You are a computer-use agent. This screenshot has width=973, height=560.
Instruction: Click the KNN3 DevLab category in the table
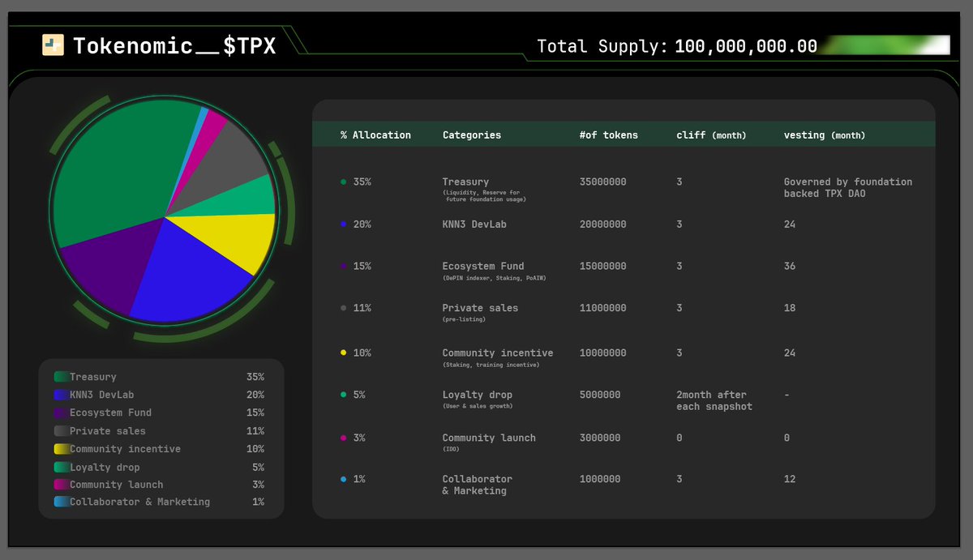pos(474,224)
